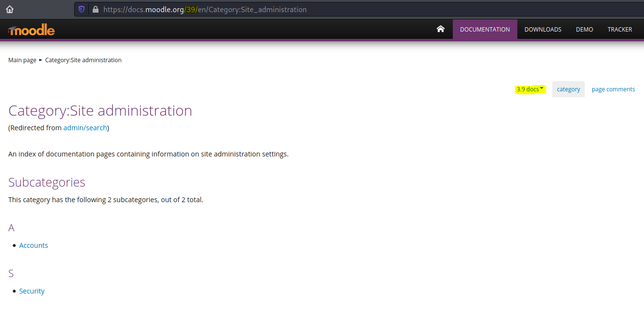Open the DOWNLOADS menu item
Screen dimensions: 644x312
[543, 30]
